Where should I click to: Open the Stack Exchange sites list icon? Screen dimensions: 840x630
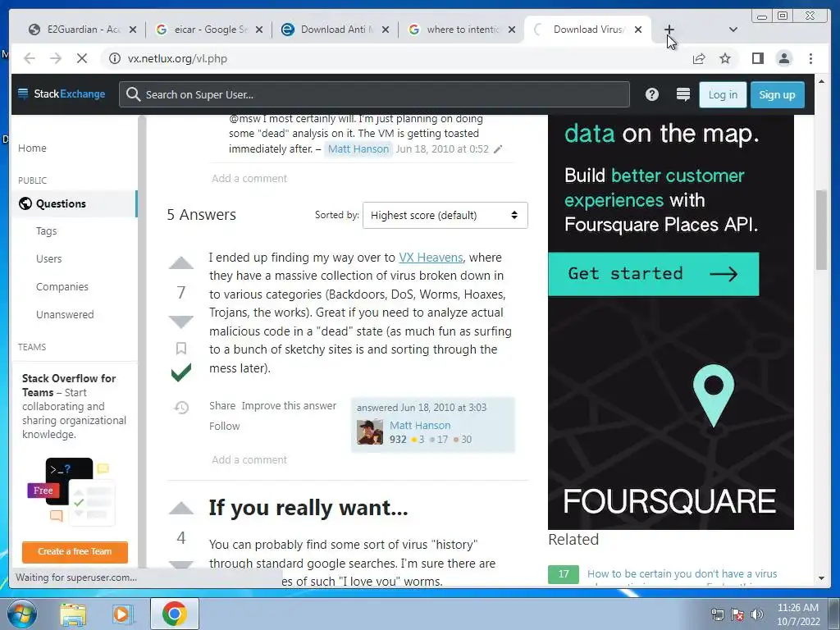pyautogui.click(x=683, y=95)
